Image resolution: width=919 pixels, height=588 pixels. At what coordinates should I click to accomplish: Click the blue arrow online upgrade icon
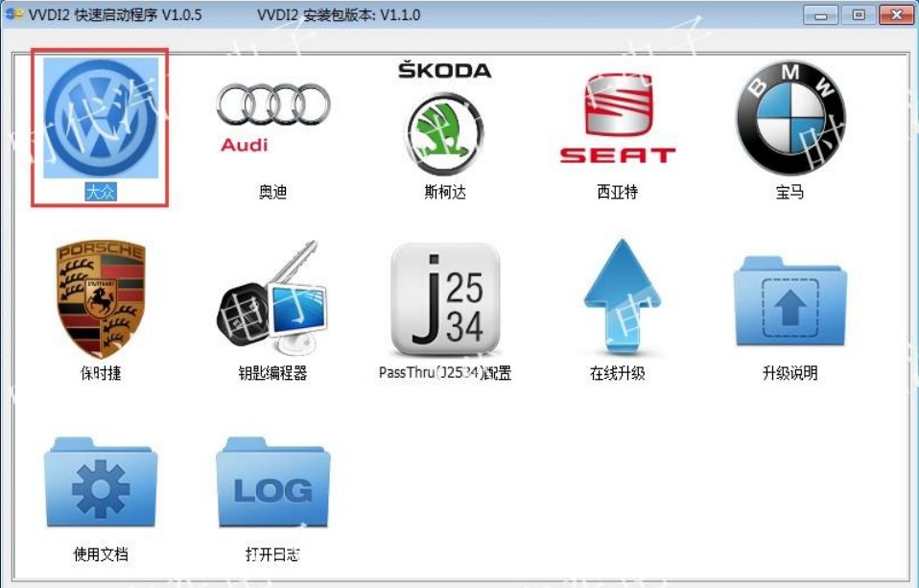click(622, 296)
